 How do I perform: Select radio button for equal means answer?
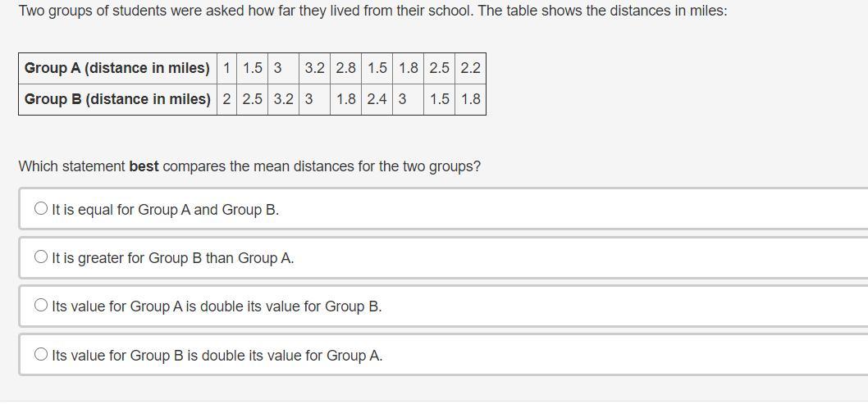pos(41,209)
